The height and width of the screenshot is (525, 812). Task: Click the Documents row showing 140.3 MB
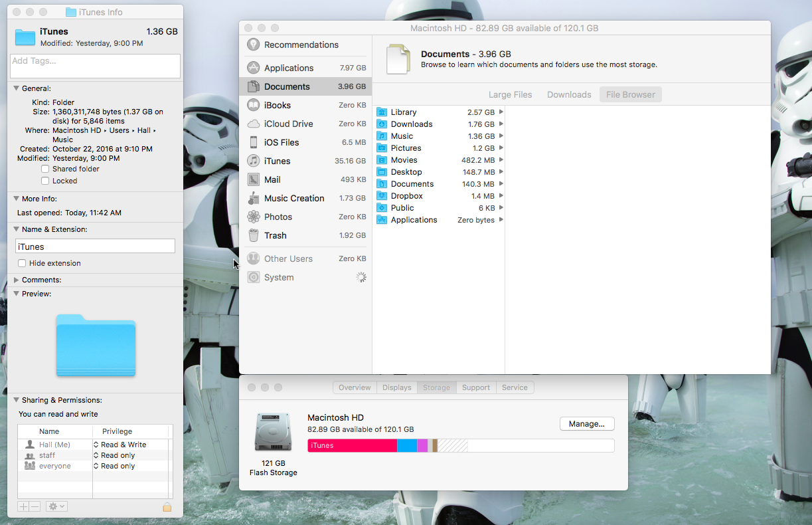tap(440, 184)
